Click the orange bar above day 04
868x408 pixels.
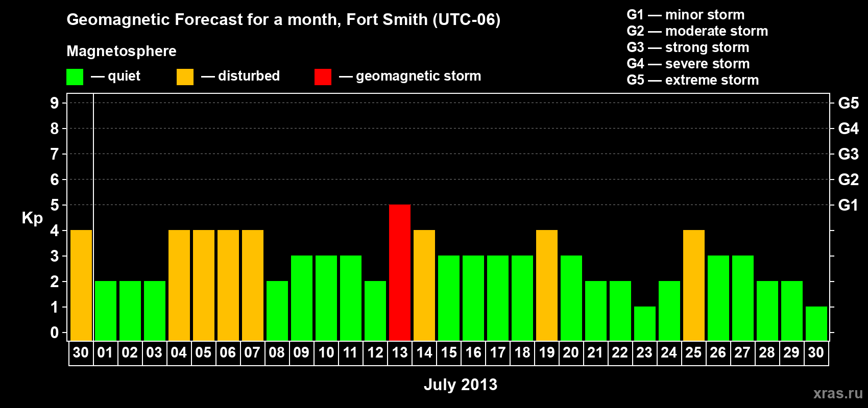tap(179, 285)
